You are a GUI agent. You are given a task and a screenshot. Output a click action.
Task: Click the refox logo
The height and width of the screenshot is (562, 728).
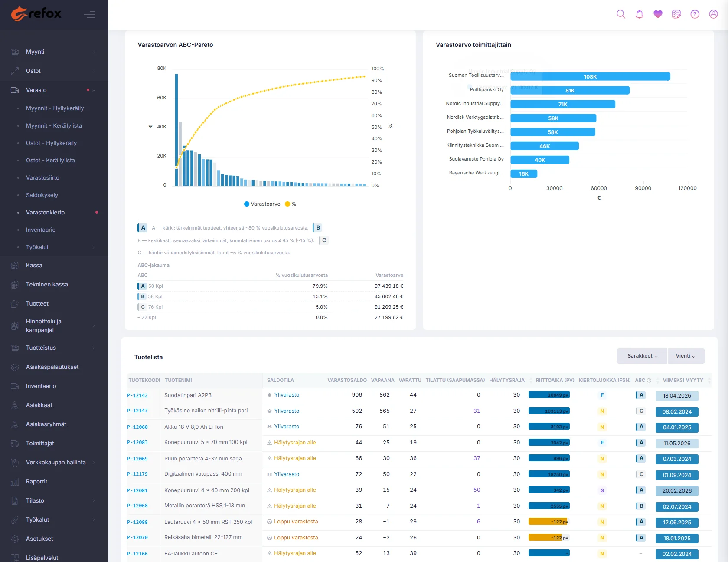[x=36, y=14]
